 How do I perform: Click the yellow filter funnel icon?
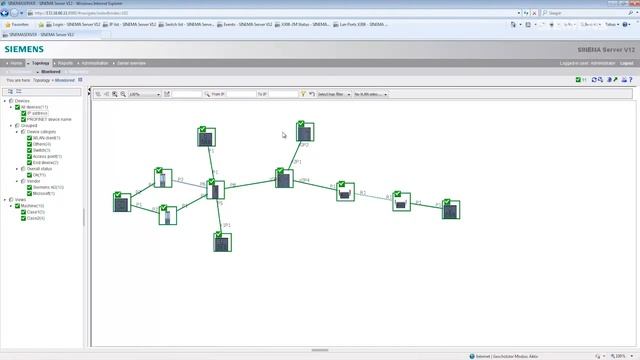tap(303, 94)
